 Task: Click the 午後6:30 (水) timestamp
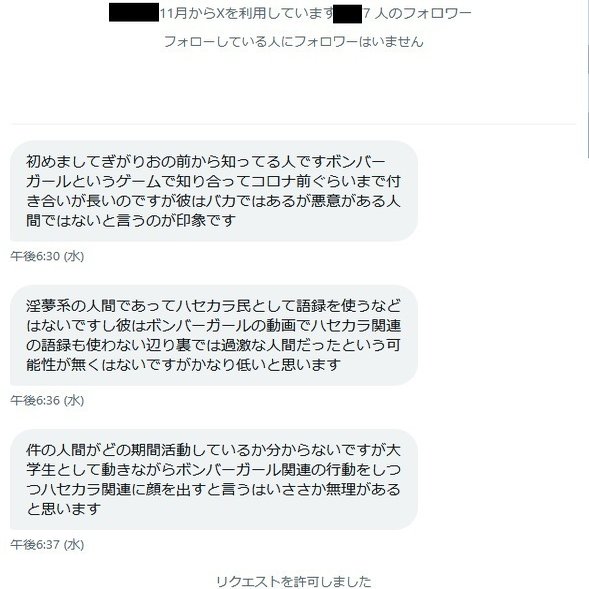tap(47, 256)
